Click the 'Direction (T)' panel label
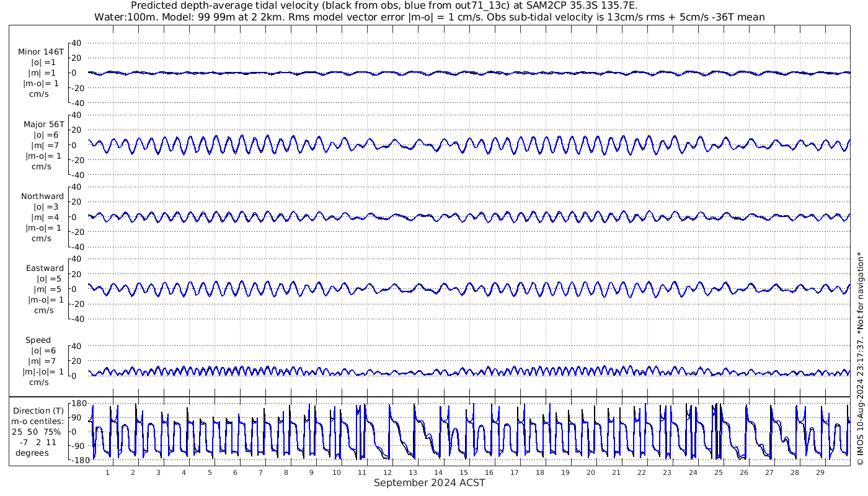 [38, 411]
